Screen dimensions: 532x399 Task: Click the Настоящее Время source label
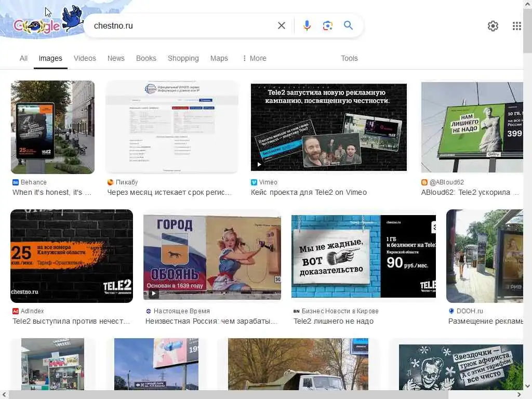coord(181,311)
